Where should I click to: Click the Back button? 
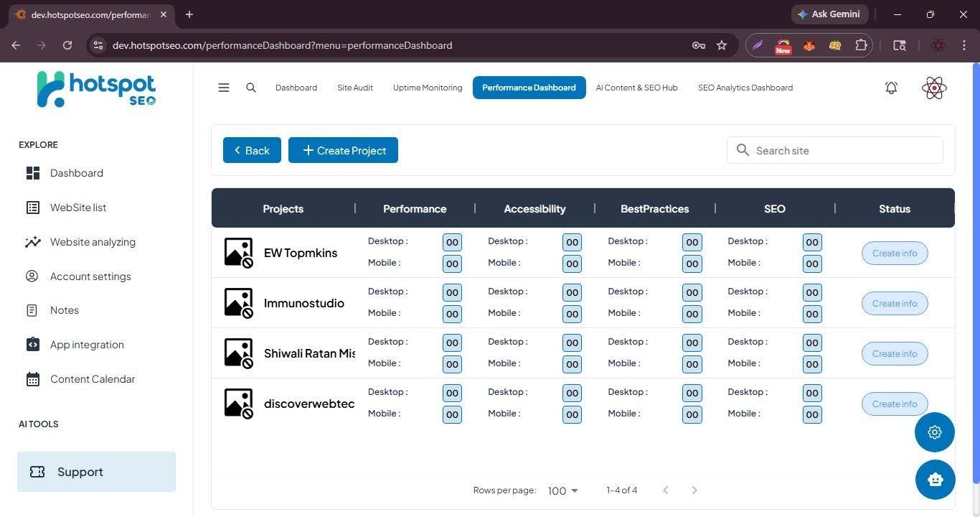[252, 150]
